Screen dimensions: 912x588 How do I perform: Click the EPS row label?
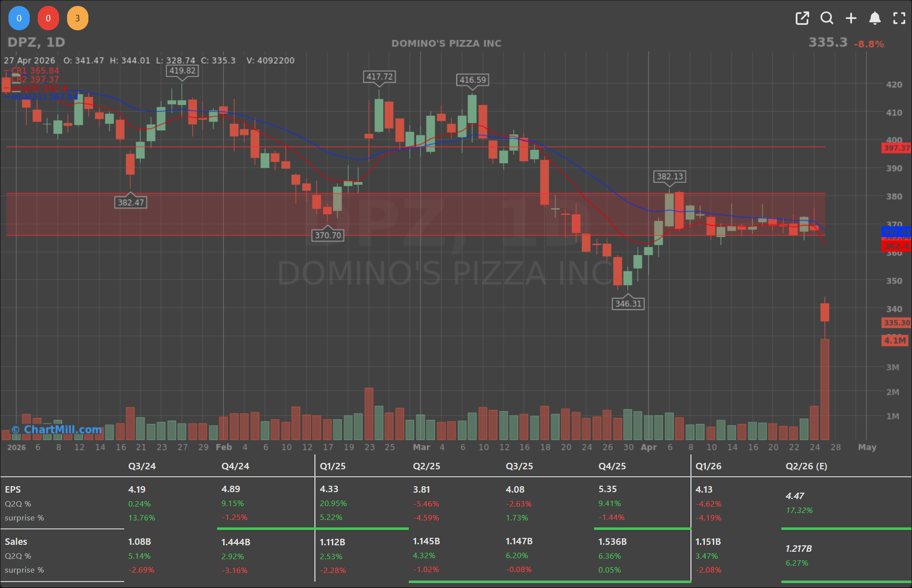[x=13, y=490]
